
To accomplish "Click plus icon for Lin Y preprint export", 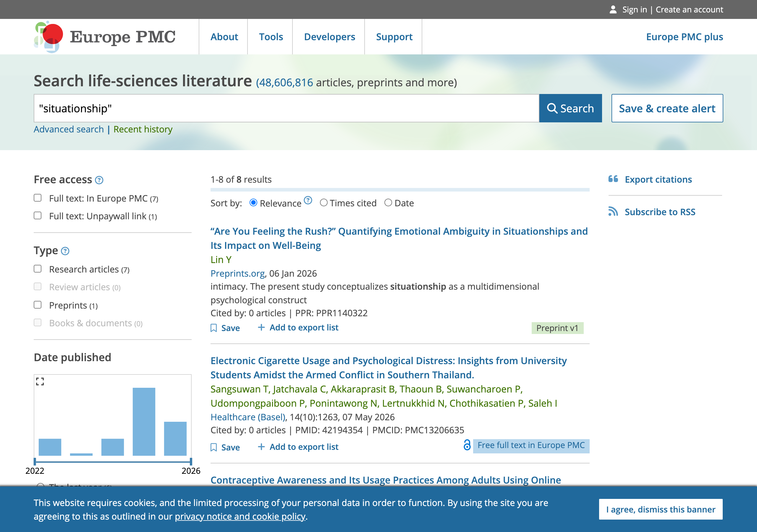I will click(x=261, y=327).
